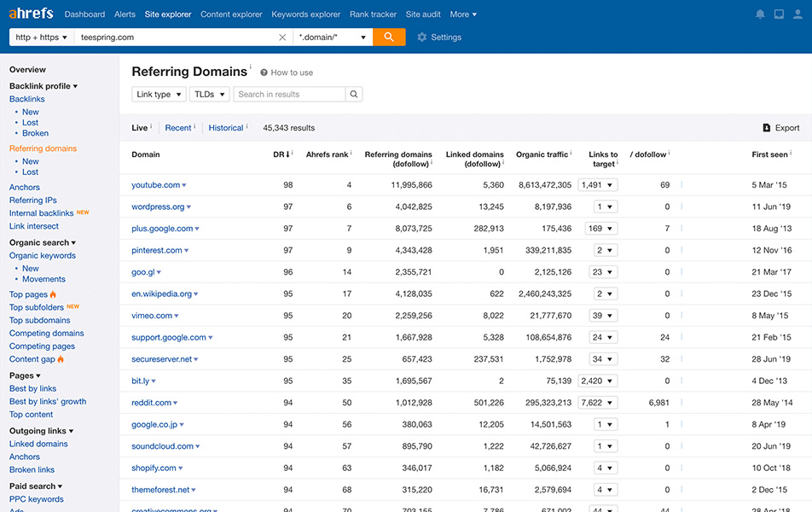The width and height of the screenshot is (812, 512).
Task: Open the TLDs filter dropdown
Action: coord(209,94)
